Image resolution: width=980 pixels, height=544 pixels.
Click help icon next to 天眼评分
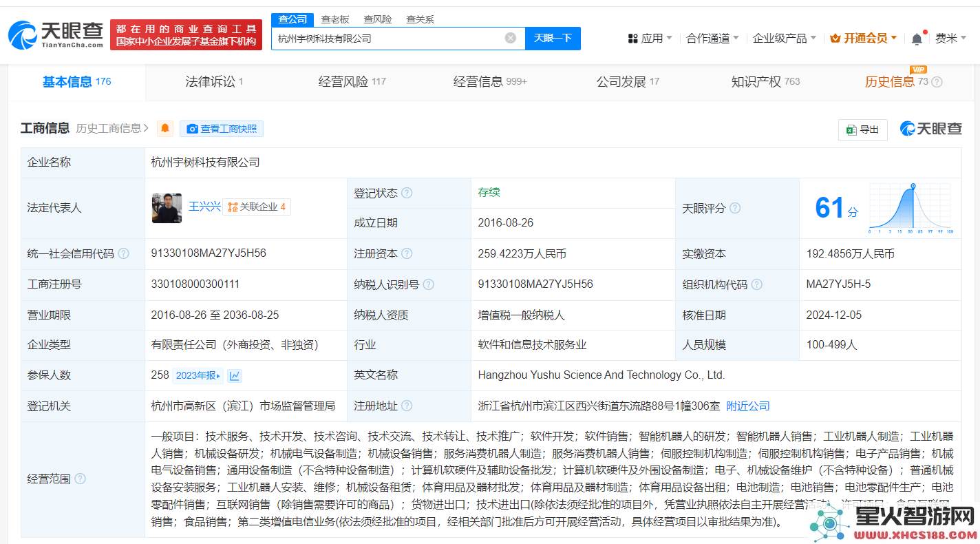735,208
